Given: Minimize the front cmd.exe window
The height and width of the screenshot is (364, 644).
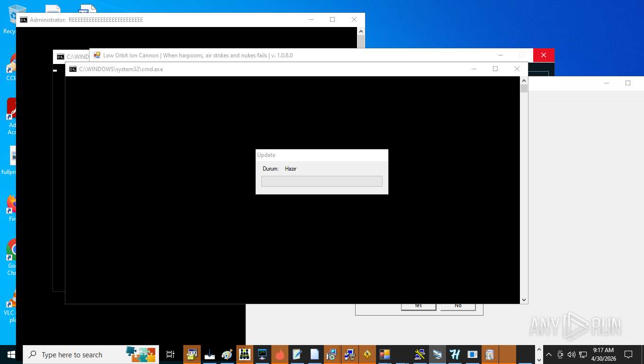Looking at the screenshot, I should (474, 69).
